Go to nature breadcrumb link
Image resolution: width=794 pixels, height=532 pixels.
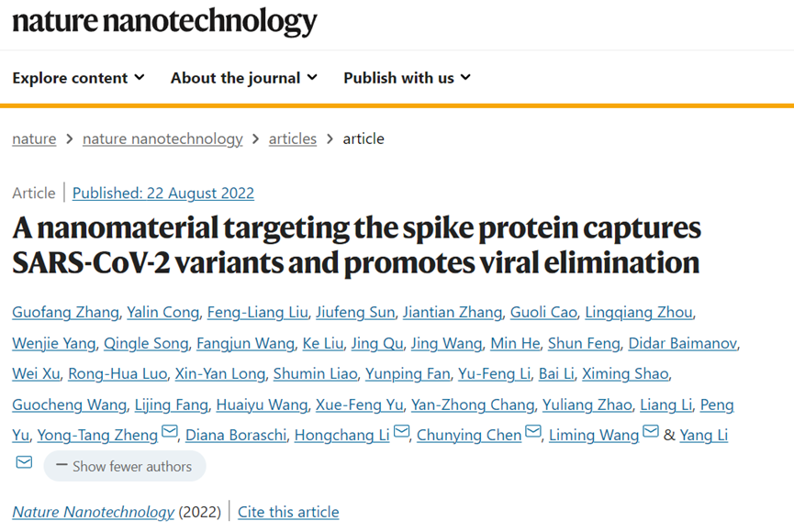tap(34, 139)
